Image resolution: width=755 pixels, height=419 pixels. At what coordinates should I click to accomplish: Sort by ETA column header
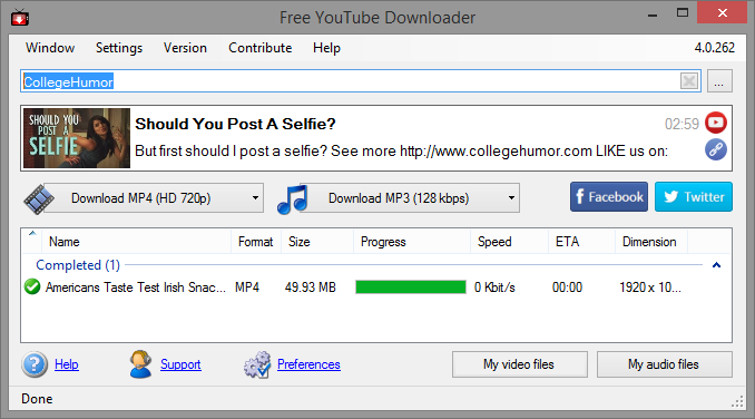pos(582,241)
